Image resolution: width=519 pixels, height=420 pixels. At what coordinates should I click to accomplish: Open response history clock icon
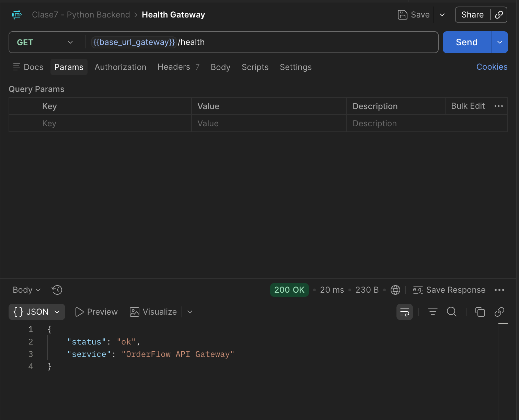coord(57,290)
